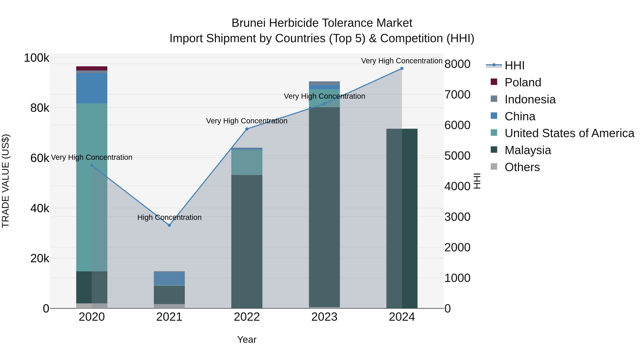Screen dimensions: 644x362
Task: Click the 100k left axis label
Action: 36,58
